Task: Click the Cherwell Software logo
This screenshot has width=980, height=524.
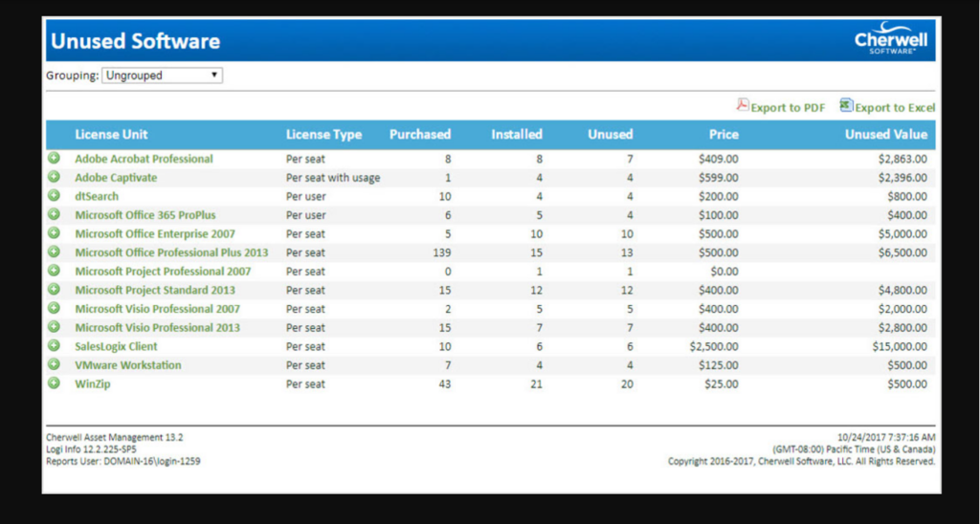Action: coord(891,39)
